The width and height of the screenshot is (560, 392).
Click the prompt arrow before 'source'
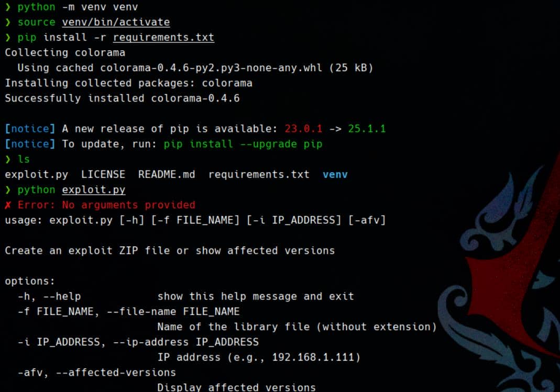click(8, 22)
